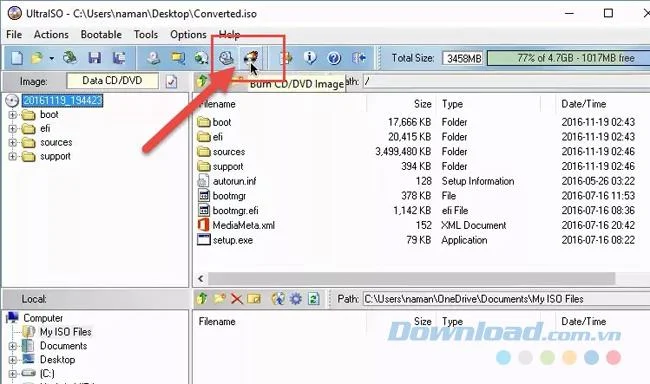Click the document icon left of info
The image size is (650, 384).
point(286,58)
